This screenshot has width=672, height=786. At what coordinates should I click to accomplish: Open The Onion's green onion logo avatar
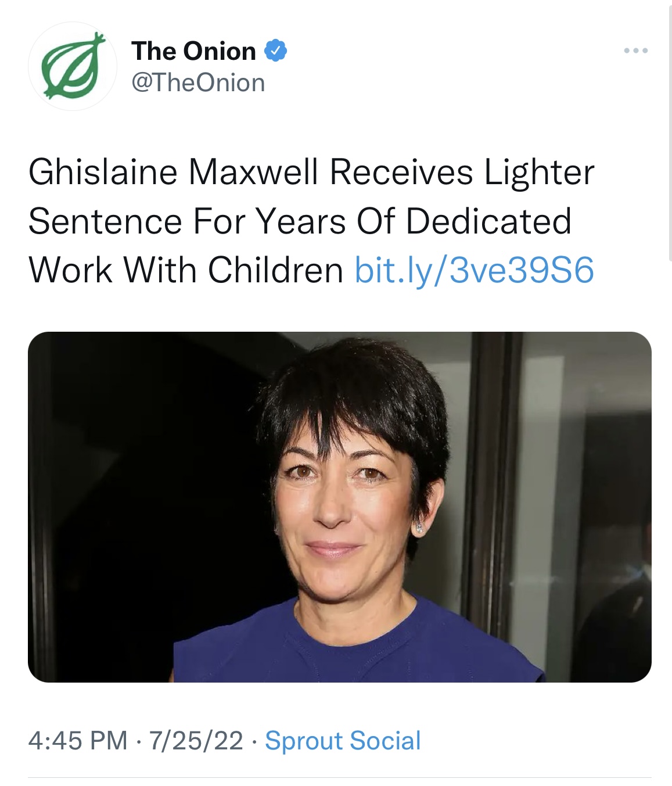point(73,66)
